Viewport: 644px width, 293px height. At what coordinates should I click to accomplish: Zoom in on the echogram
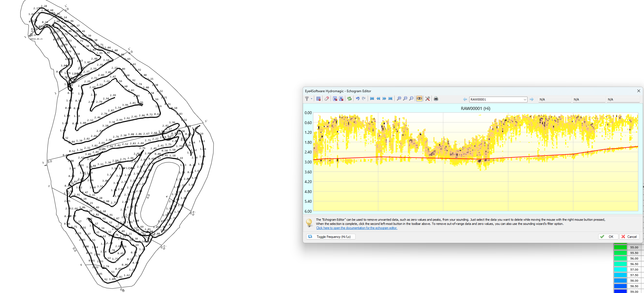399,99
